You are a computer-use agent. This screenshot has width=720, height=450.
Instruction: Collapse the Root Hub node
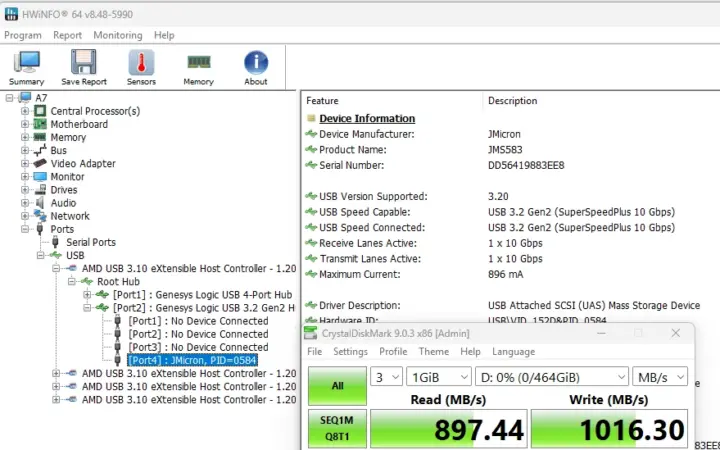coord(72,281)
